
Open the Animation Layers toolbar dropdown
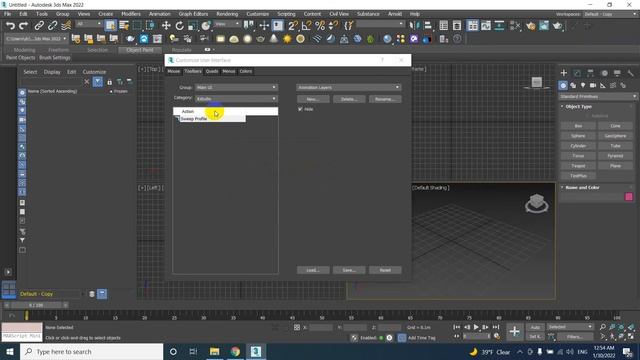tap(349, 87)
